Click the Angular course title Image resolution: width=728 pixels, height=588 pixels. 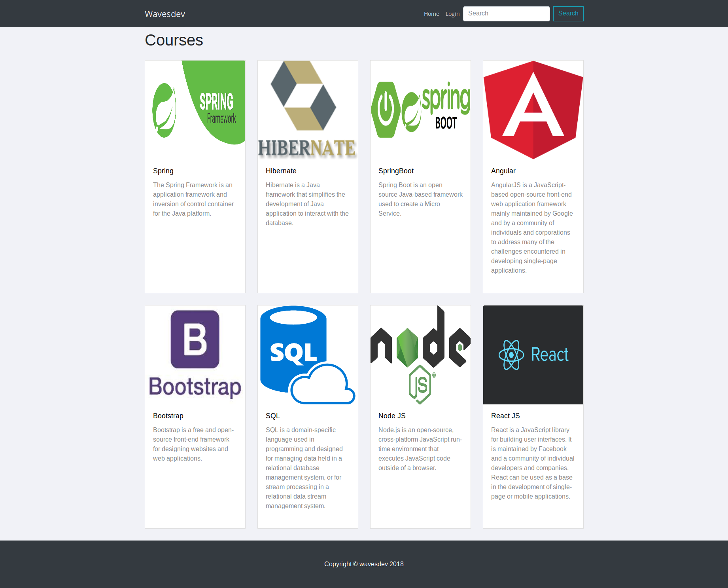[x=503, y=171]
